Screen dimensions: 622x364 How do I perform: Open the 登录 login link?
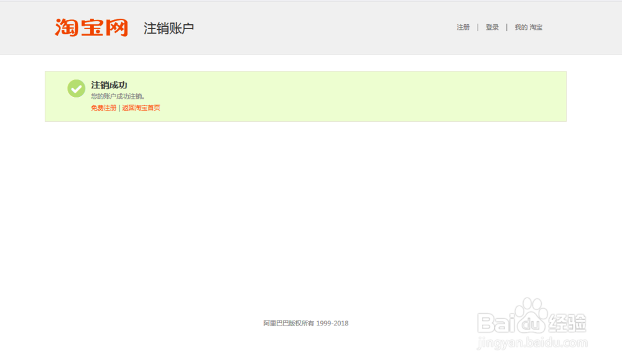[491, 27]
